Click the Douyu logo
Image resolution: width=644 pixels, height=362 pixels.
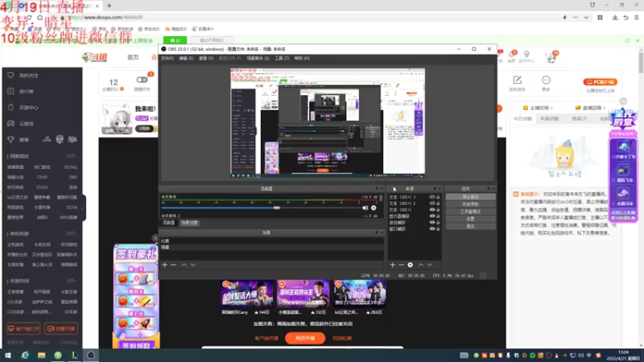click(x=94, y=57)
